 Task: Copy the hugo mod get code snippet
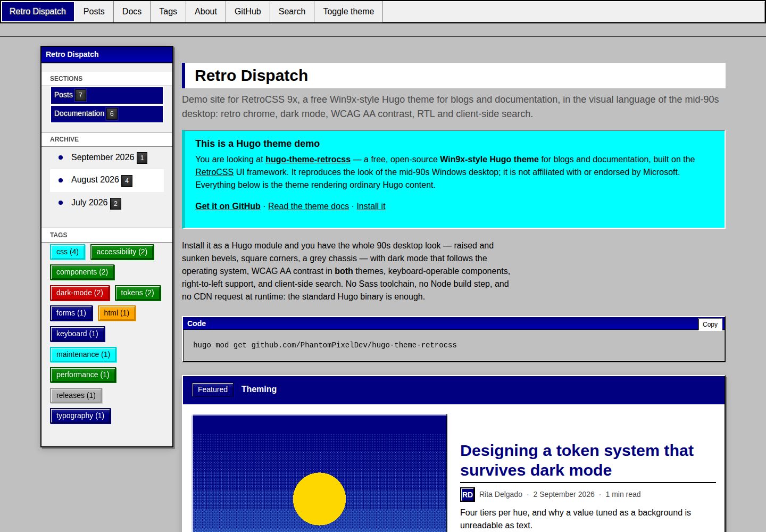pos(710,325)
